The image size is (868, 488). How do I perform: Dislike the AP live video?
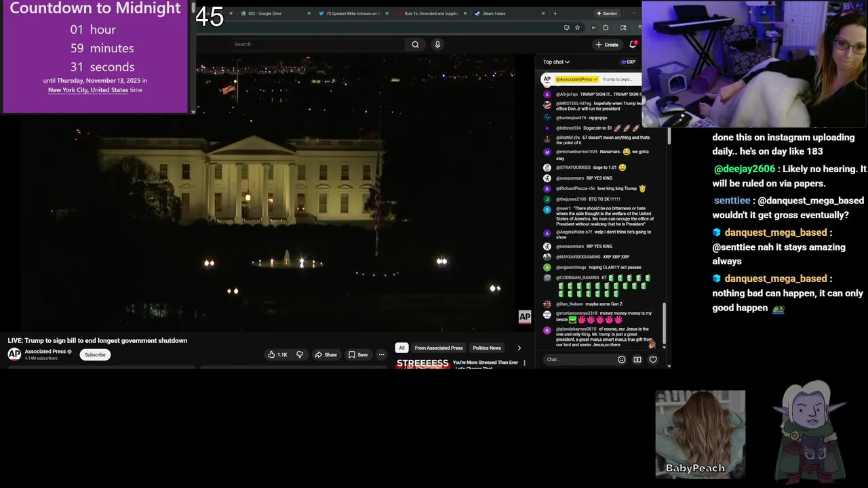[300, 354]
